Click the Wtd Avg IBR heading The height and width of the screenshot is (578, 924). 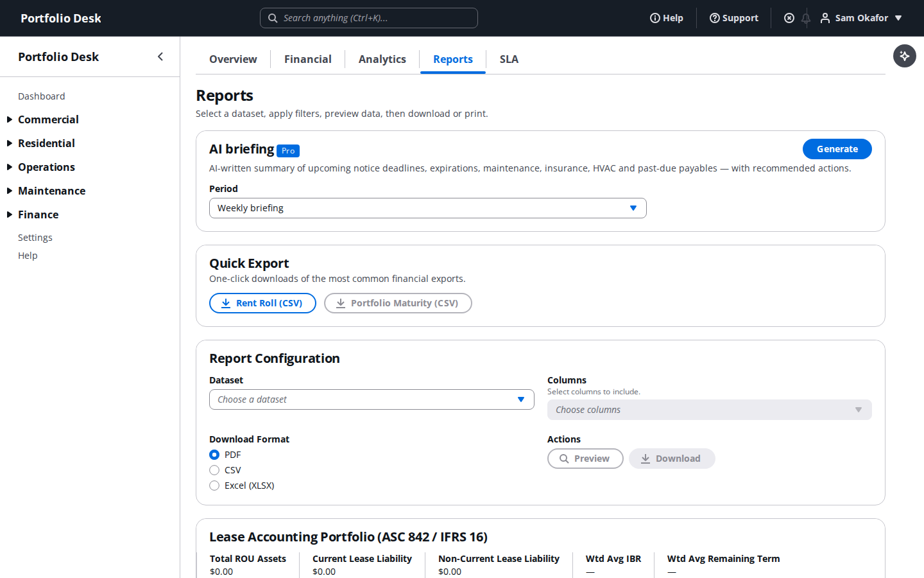point(613,559)
